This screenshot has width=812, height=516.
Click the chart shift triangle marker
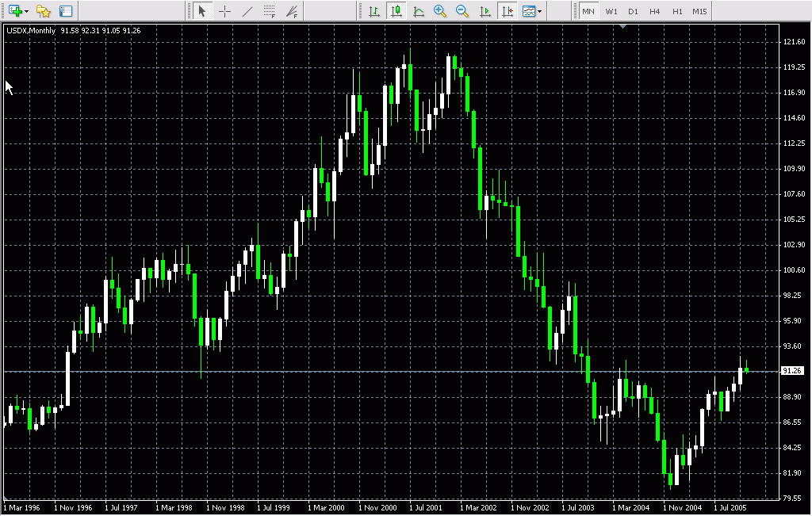pyautogui.click(x=623, y=26)
